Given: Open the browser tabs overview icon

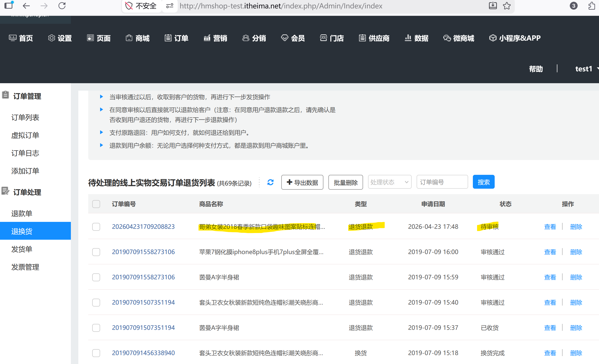Looking at the screenshot, I should pos(9,5).
